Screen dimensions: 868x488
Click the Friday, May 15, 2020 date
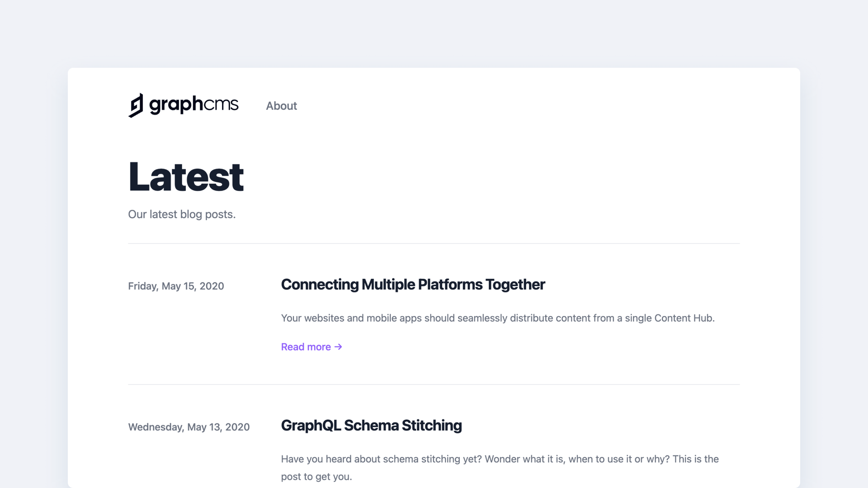[176, 286]
